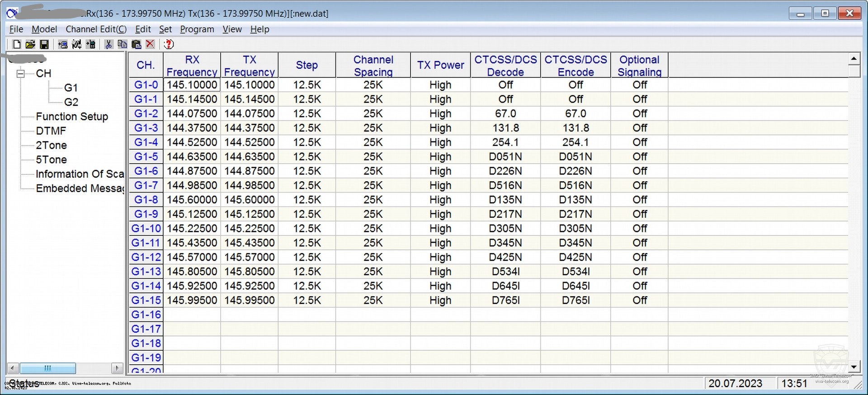Click the TX Power column header

click(x=440, y=65)
